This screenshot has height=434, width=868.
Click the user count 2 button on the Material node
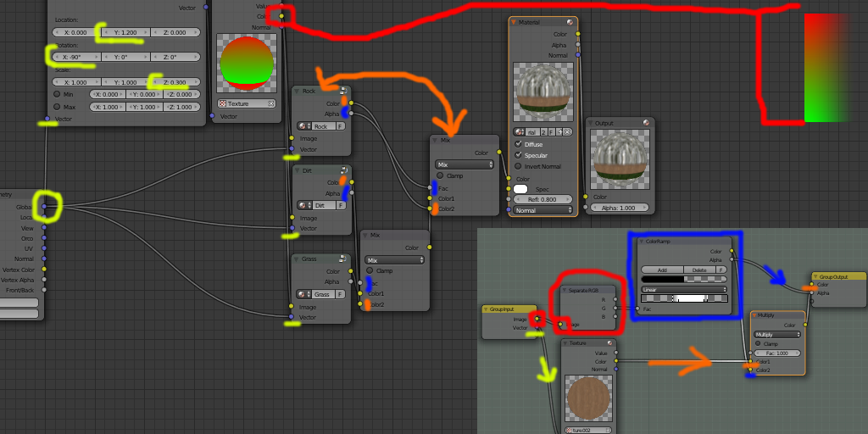[543, 131]
